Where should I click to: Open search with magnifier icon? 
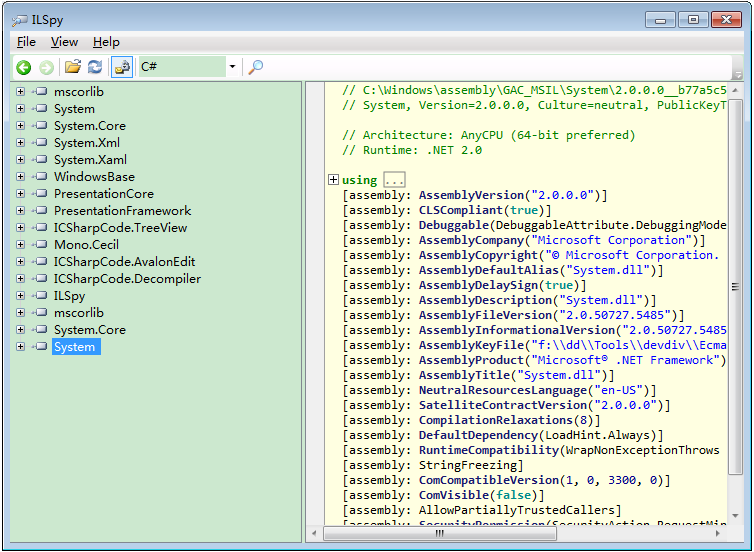(x=255, y=67)
